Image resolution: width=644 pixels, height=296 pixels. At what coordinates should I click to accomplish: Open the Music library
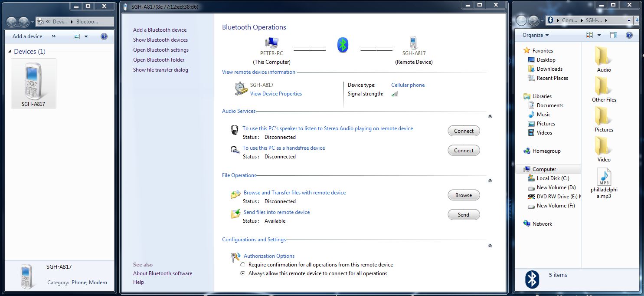[x=539, y=115]
